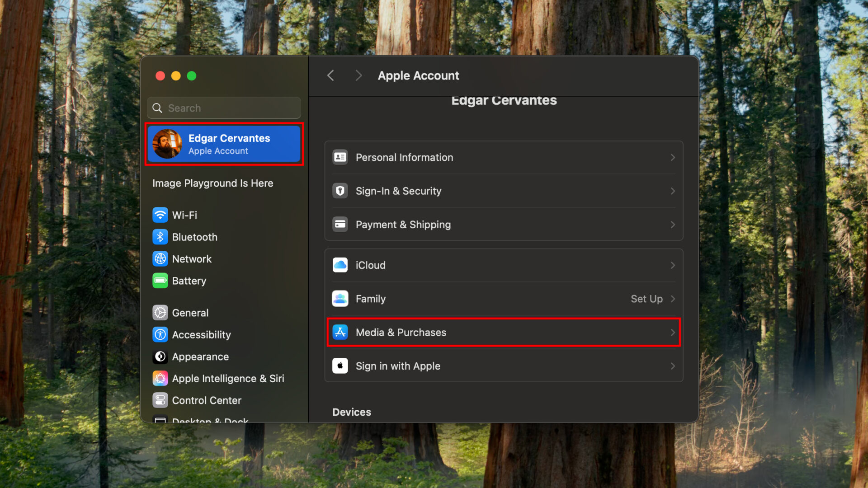
Task: Click the back navigation arrow
Action: pos(330,75)
